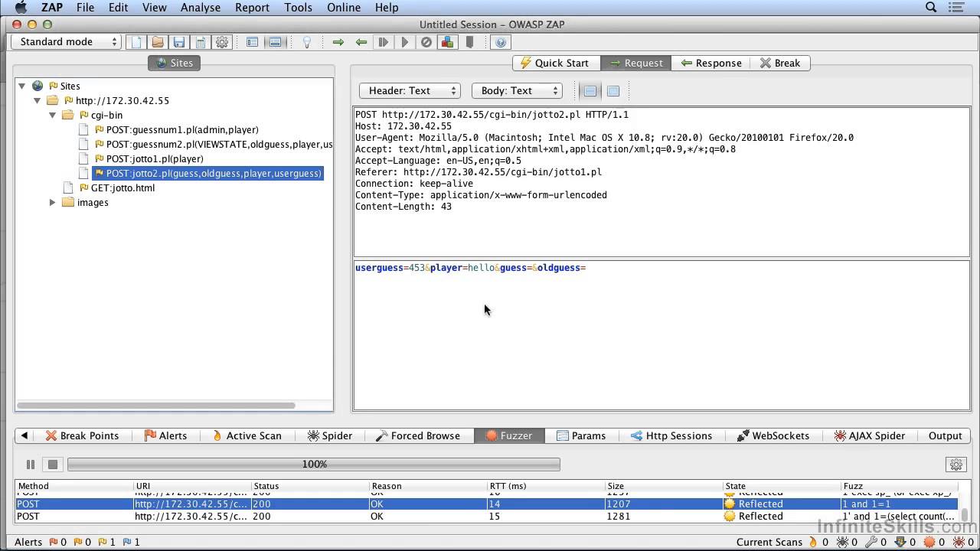Collapse the http://172.30.42.55 node
The width and height of the screenshot is (980, 551).
point(37,100)
